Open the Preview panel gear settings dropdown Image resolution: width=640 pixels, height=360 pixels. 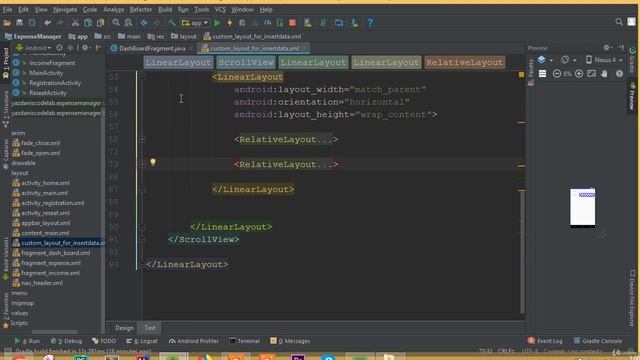(608, 48)
